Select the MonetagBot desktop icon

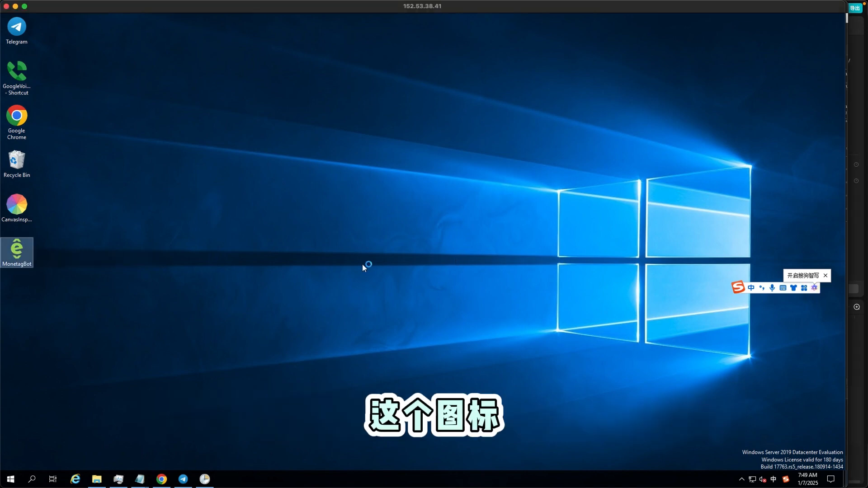coord(17,252)
